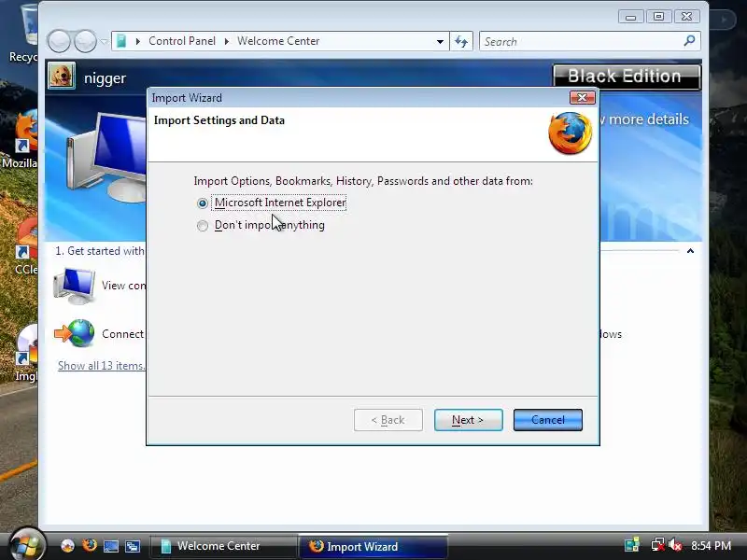Click Control Panel breadcrumb in address bar
This screenshot has width=747, height=560.
[x=182, y=41]
